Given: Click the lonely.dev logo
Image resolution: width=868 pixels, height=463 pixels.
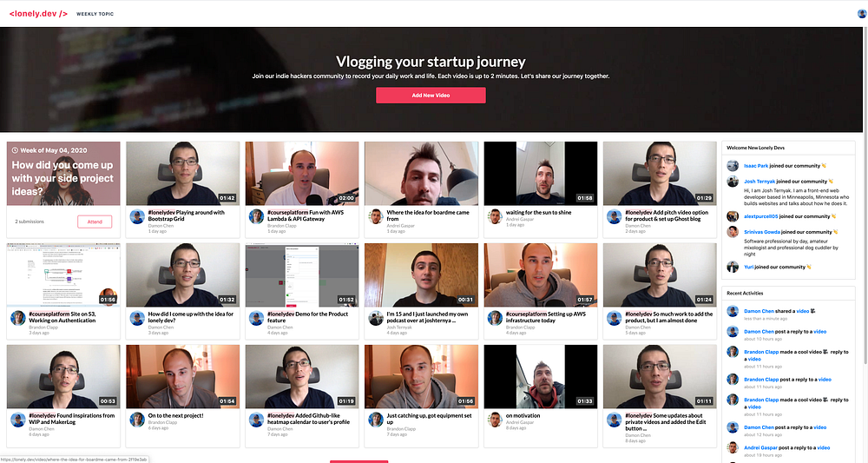Looking at the screenshot, I should click(38, 13).
